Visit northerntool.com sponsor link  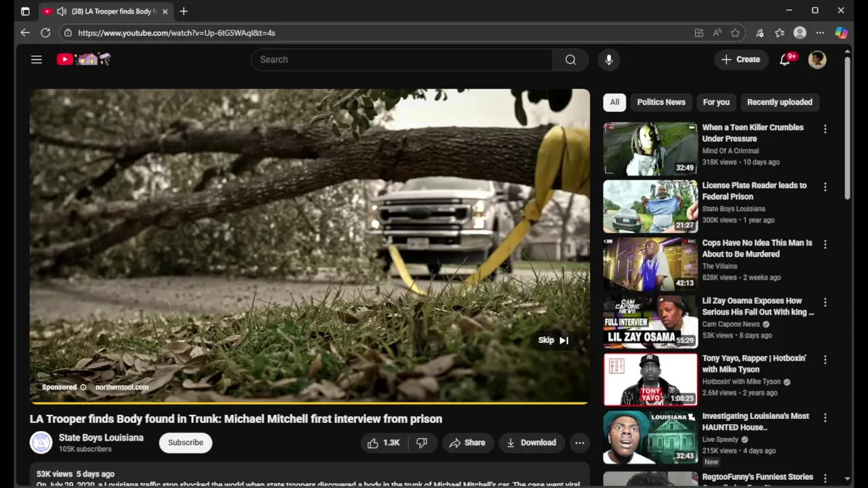coord(122,388)
